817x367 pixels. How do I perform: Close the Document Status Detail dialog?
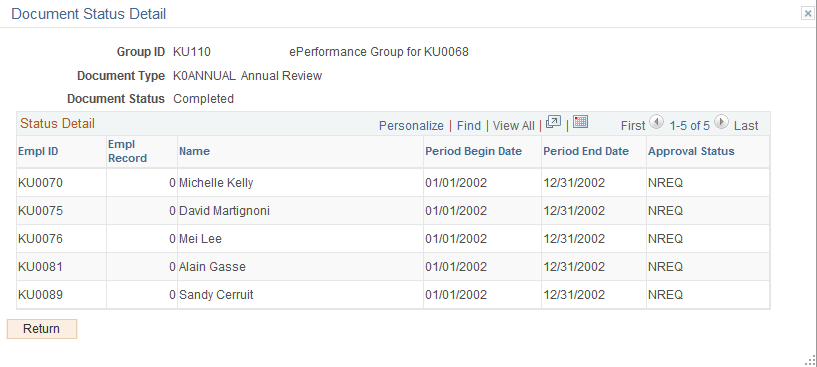(808, 14)
